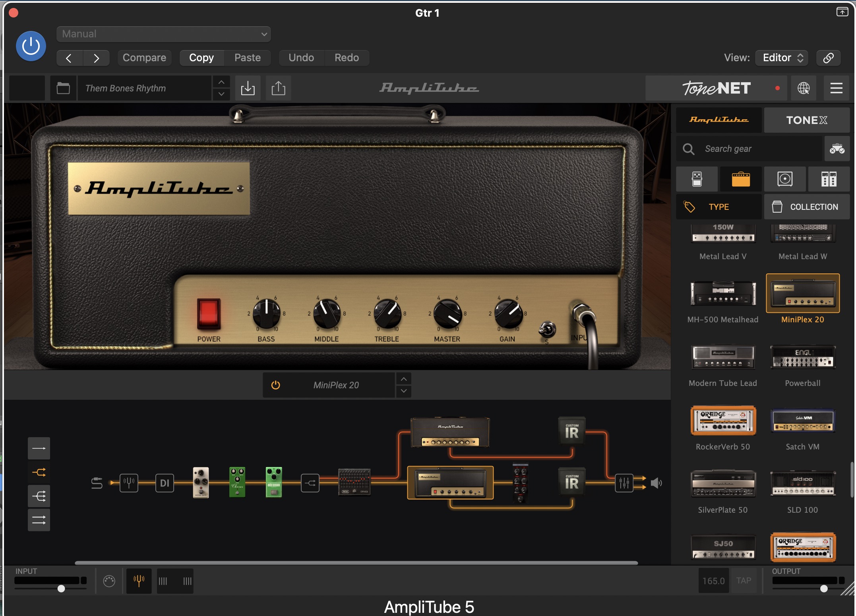Flip the red POWER switch on amp
Image resolution: width=856 pixels, height=616 pixels.
tap(209, 314)
